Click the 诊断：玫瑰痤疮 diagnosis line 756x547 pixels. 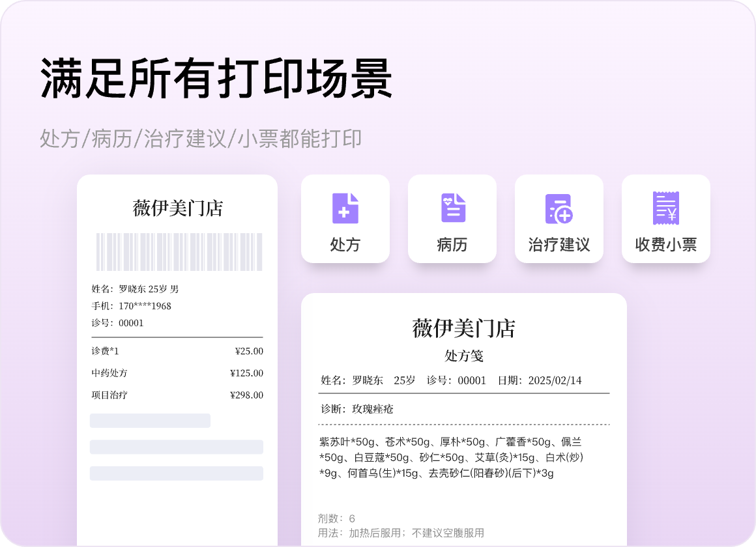(x=357, y=409)
